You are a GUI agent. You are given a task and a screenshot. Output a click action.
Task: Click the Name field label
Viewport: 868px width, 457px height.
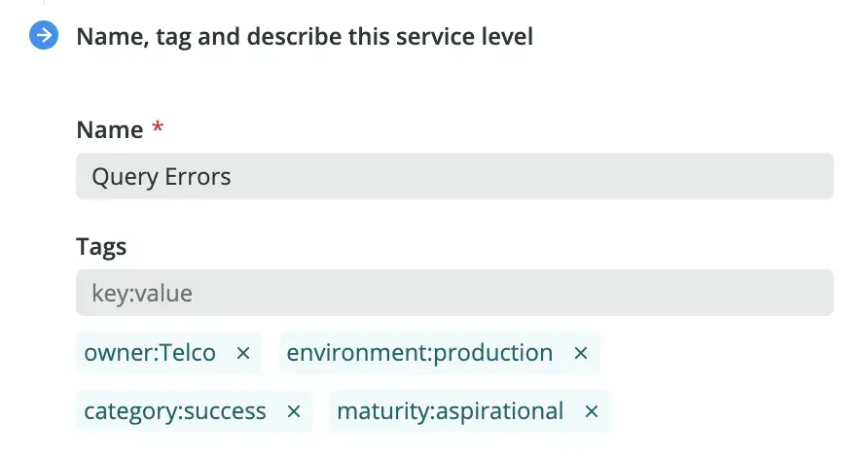[x=109, y=129]
